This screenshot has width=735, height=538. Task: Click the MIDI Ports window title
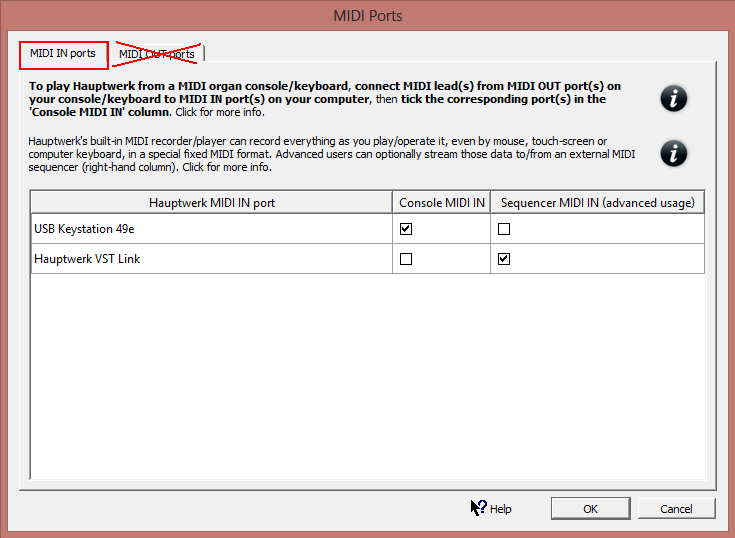[x=368, y=16]
